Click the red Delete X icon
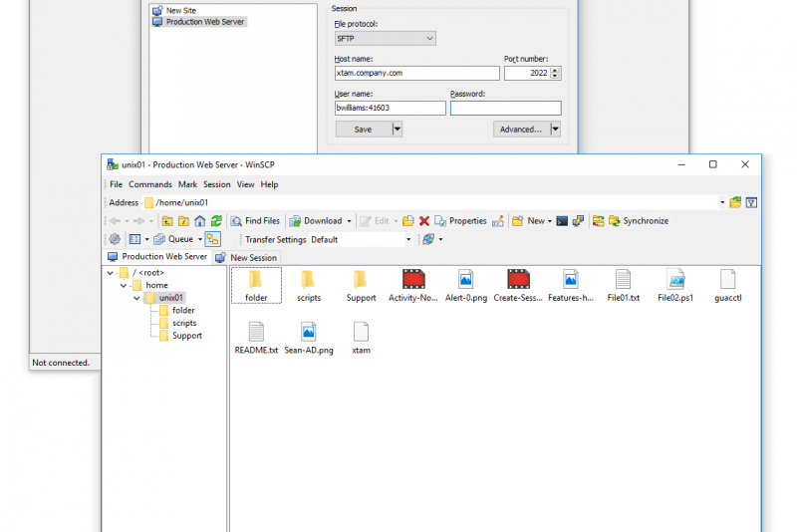 pos(424,221)
